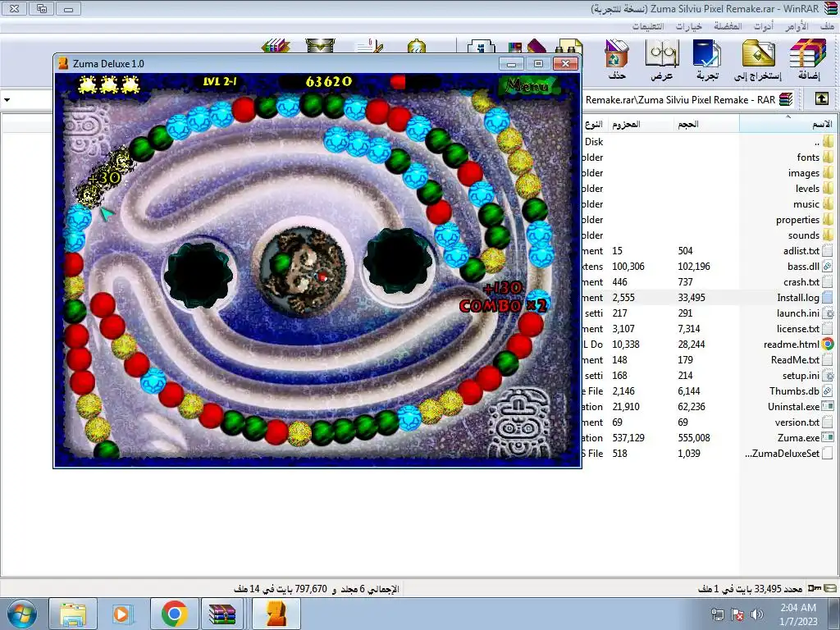This screenshot has width=840, height=630.
Task: Open the خيارات (Options) menu
Action: click(689, 26)
